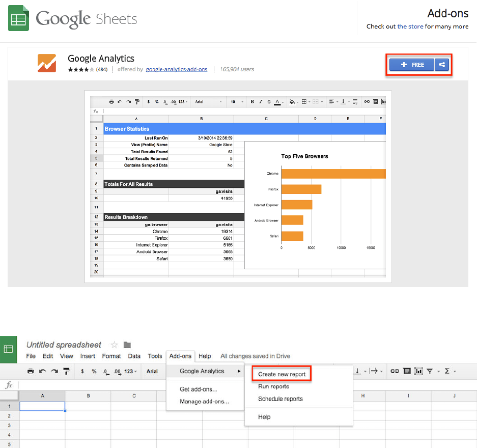
Task: Select row 3 header
Action: pos(9,425)
